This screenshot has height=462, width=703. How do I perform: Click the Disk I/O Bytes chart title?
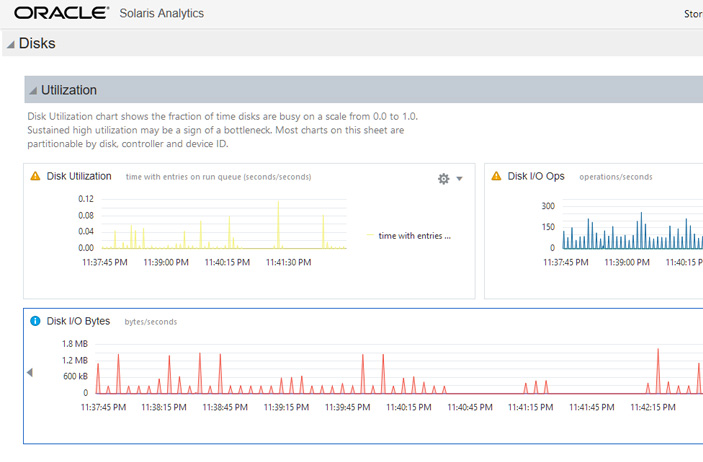[78, 321]
